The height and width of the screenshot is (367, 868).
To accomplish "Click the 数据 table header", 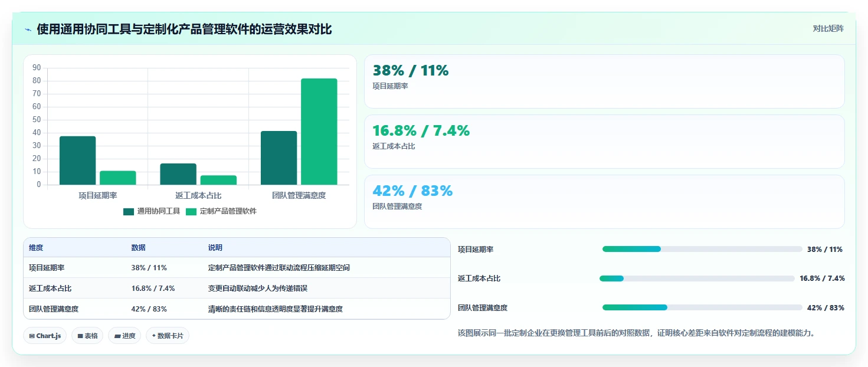I will [138, 248].
